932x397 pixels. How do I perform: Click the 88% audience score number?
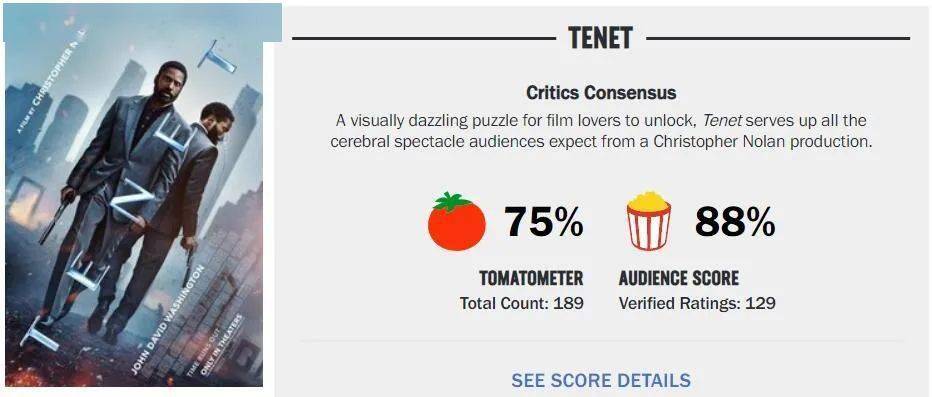(735, 222)
